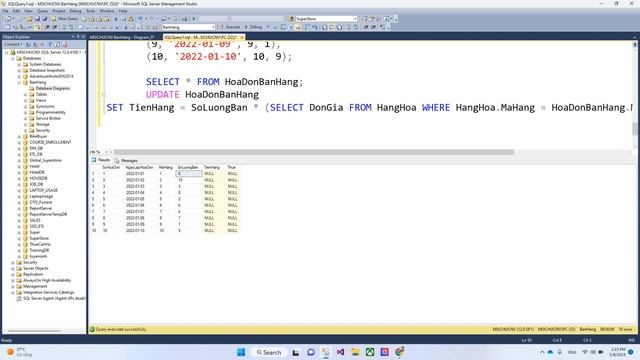Click the SQL Server instance root node
The image size is (640, 360).
tap(50, 52)
